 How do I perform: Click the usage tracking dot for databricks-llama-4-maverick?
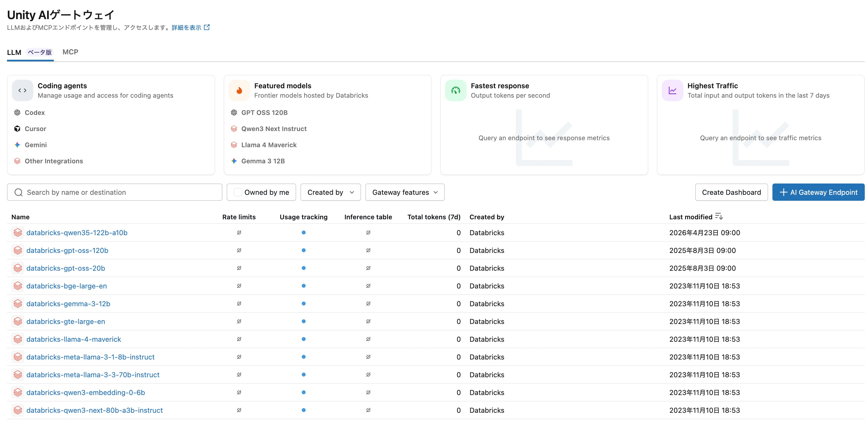coord(304,339)
